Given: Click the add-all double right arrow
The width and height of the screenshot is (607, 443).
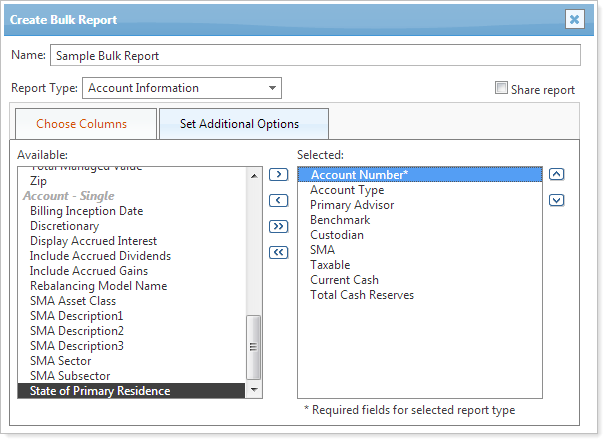Looking at the screenshot, I should [279, 227].
